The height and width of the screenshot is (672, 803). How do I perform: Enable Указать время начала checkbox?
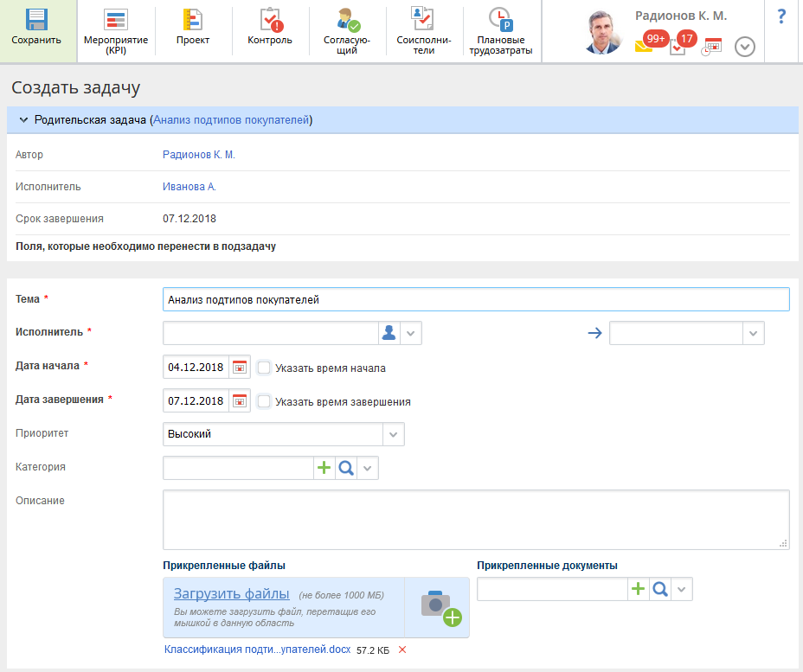pos(264,367)
